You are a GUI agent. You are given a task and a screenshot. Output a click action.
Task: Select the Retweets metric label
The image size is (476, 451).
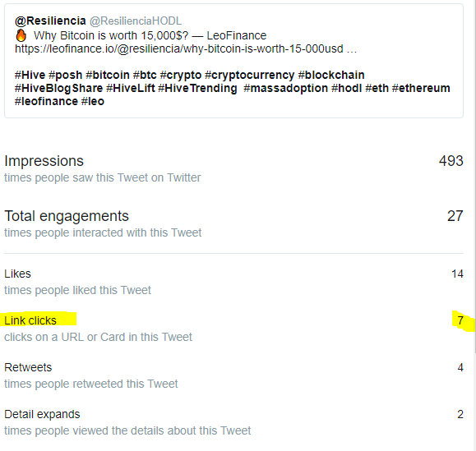(28, 367)
